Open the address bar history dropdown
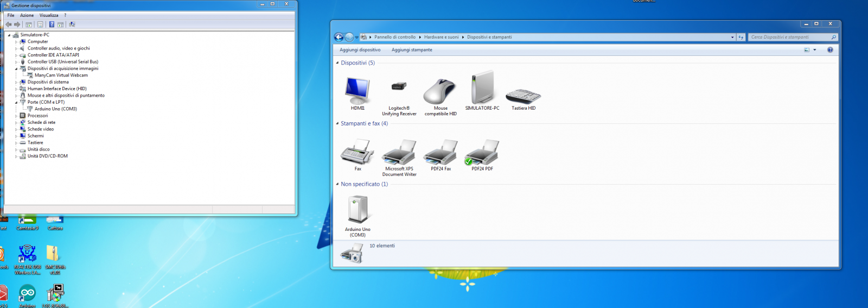Screen dimensions: 868x308 click(732, 37)
